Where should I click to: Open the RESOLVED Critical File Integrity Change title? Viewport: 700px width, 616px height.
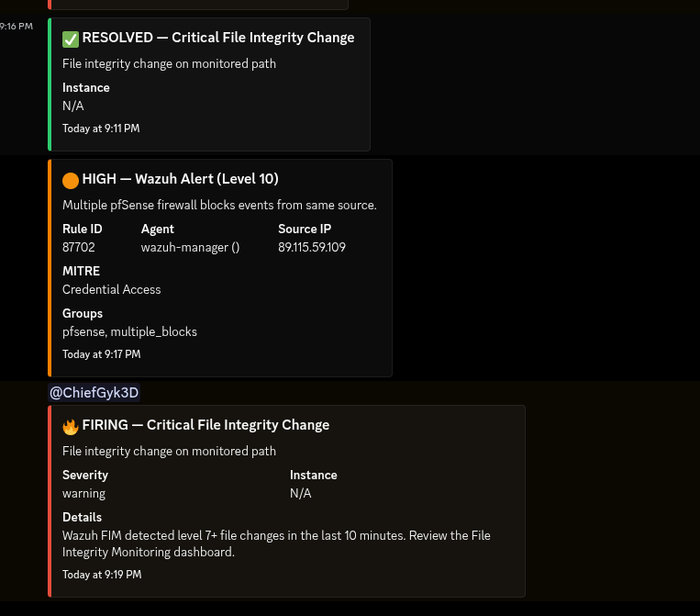point(217,38)
